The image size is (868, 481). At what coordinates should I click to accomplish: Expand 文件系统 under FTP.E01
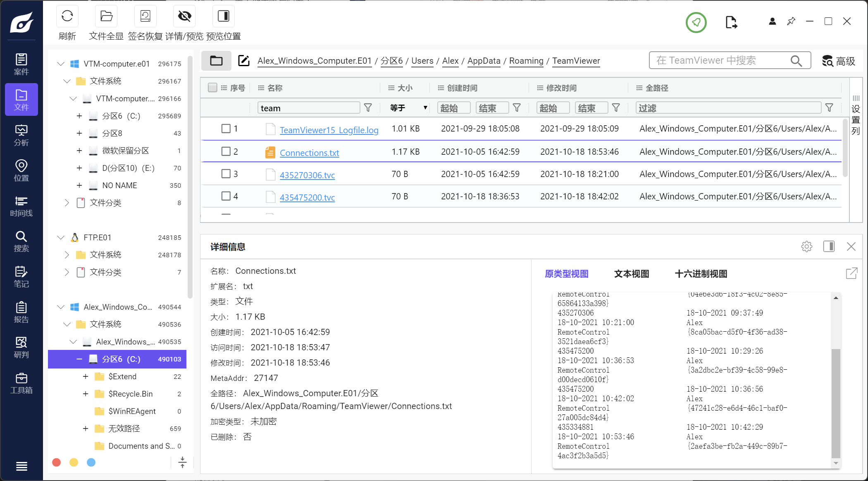(x=67, y=255)
